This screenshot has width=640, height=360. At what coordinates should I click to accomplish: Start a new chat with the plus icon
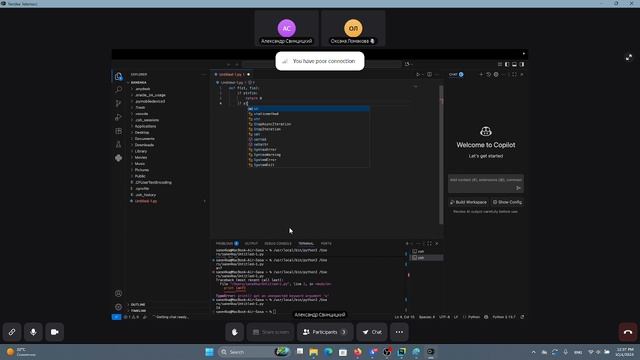(x=481, y=74)
